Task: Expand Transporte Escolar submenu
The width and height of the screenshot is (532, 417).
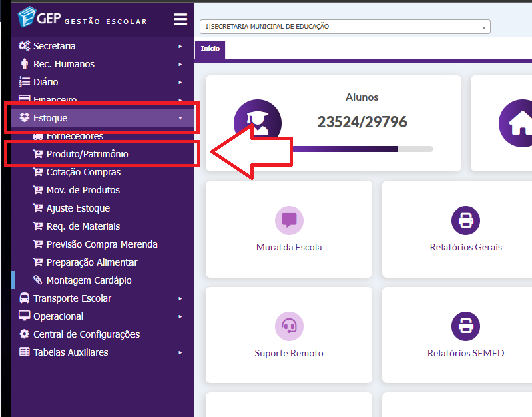Action: [x=72, y=298]
